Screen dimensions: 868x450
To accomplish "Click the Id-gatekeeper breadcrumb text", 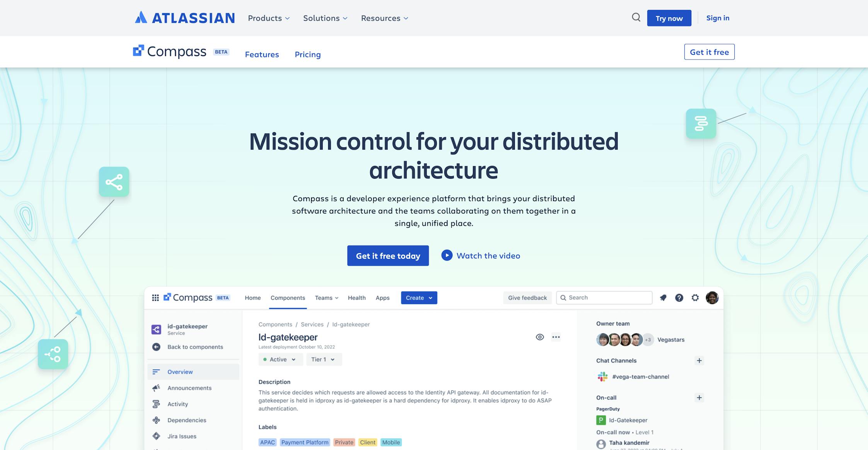I will point(351,324).
